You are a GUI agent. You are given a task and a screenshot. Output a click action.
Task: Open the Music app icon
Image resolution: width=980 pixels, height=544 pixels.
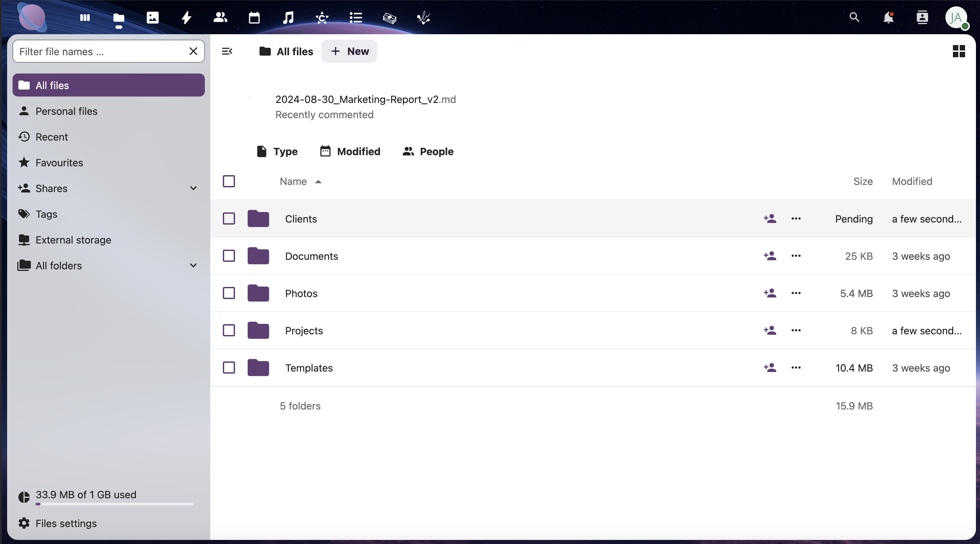coord(288,18)
